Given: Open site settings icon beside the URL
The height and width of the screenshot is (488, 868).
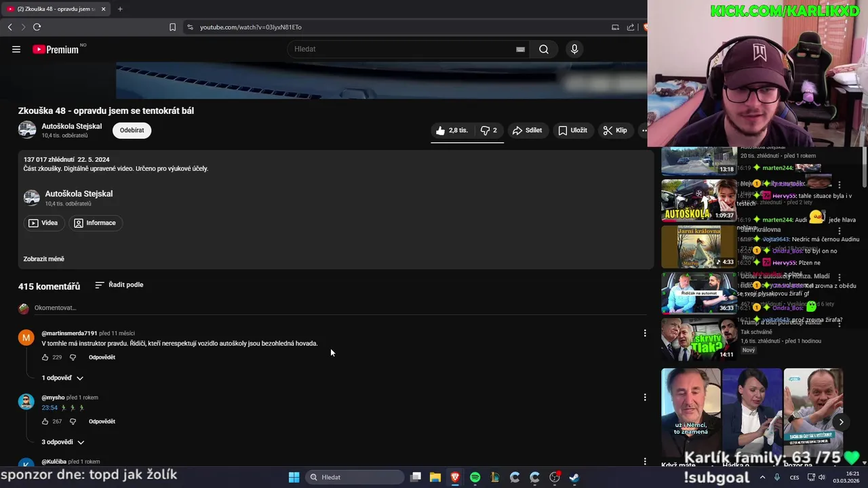Looking at the screenshot, I should coord(190,27).
